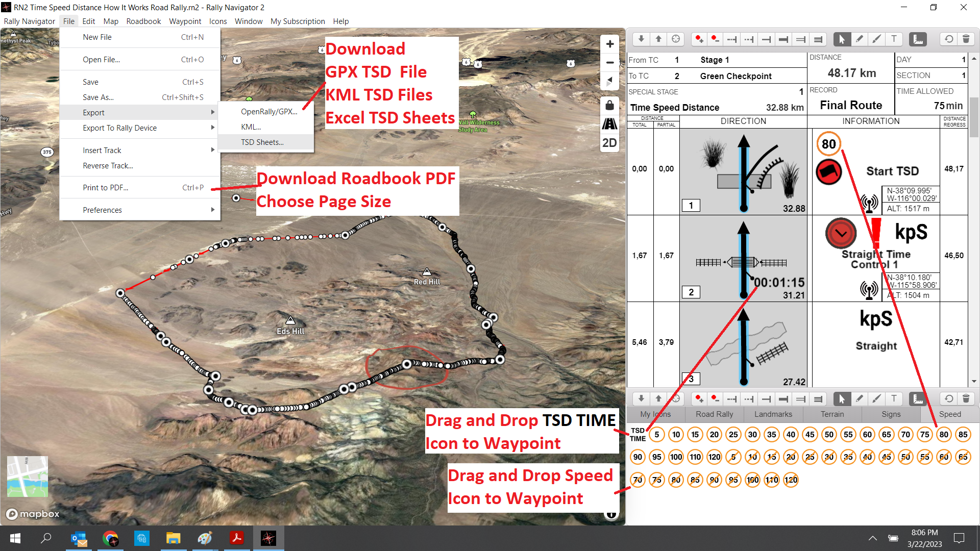Open the My Subscription menu
Image resolution: width=980 pixels, height=551 pixels.
pos(298,21)
